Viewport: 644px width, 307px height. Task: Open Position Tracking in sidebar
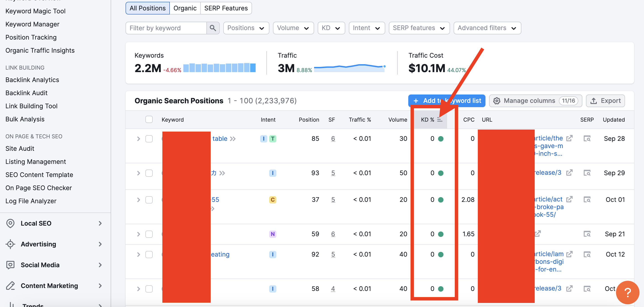pos(31,37)
